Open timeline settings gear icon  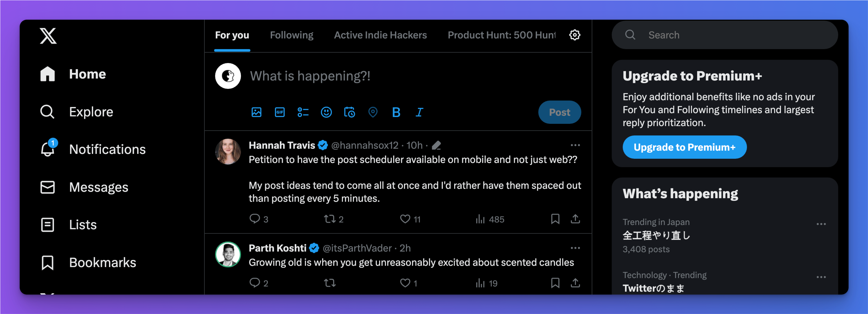[x=575, y=35]
